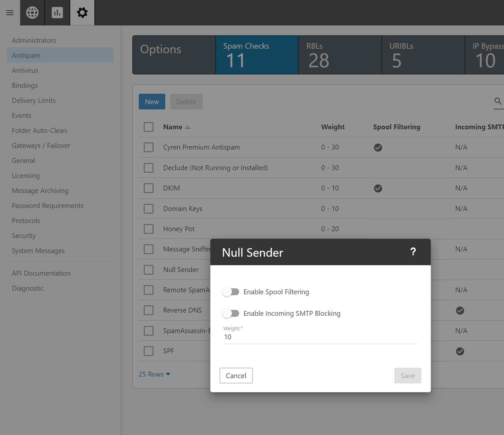This screenshot has width=504, height=435.
Task: Select Antivirus in the sidebar
Action: pos(25,71)
